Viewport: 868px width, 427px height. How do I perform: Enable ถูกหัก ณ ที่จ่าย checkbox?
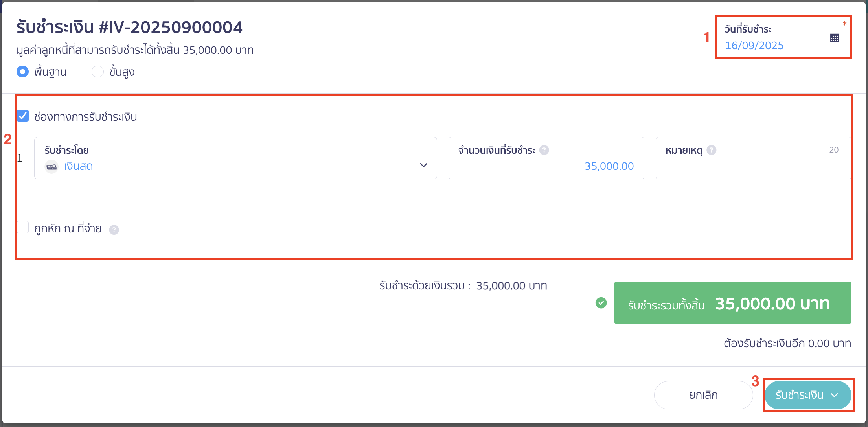click(23, 227)
